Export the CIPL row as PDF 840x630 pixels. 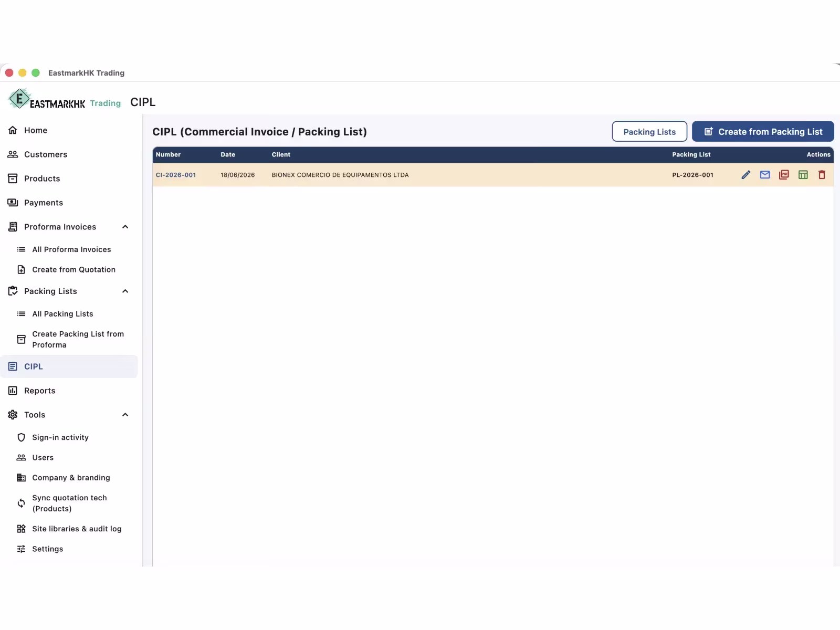coord(784,175)
